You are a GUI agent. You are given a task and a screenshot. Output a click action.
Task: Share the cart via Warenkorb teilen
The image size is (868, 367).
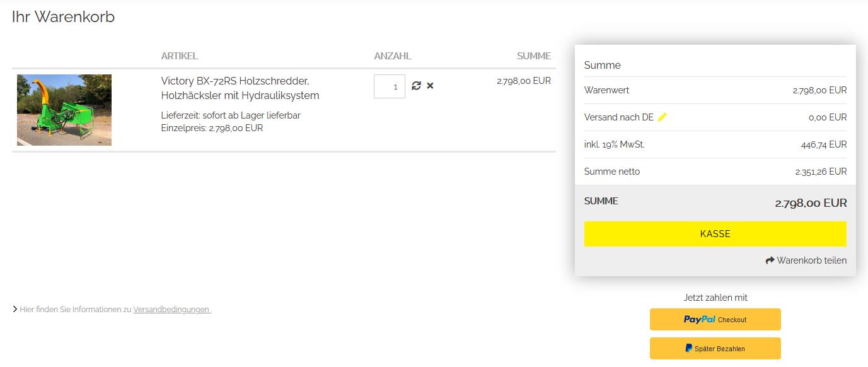(806, 260)
